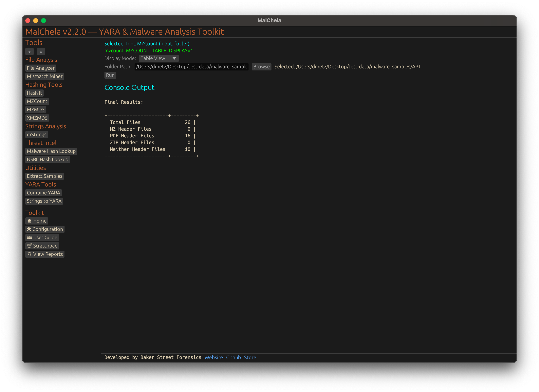539x392 pixels.
Task: Select the Hash It tool
Action: pyautogui.click(x=34, y=93)
